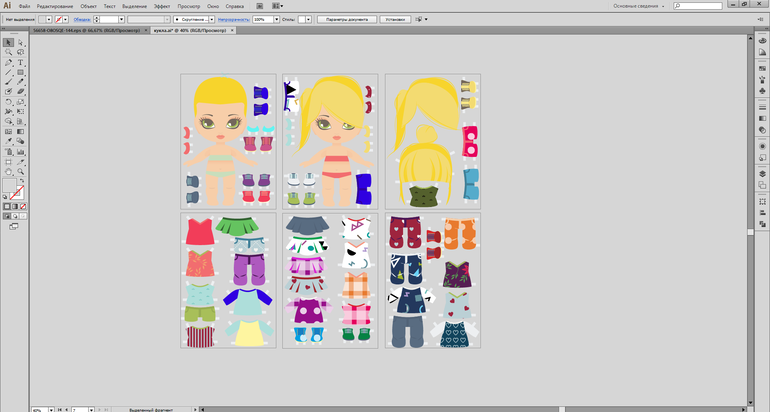Select the Pen tool
This screenshot has width=770, height=412.
[x=8, y=62]
